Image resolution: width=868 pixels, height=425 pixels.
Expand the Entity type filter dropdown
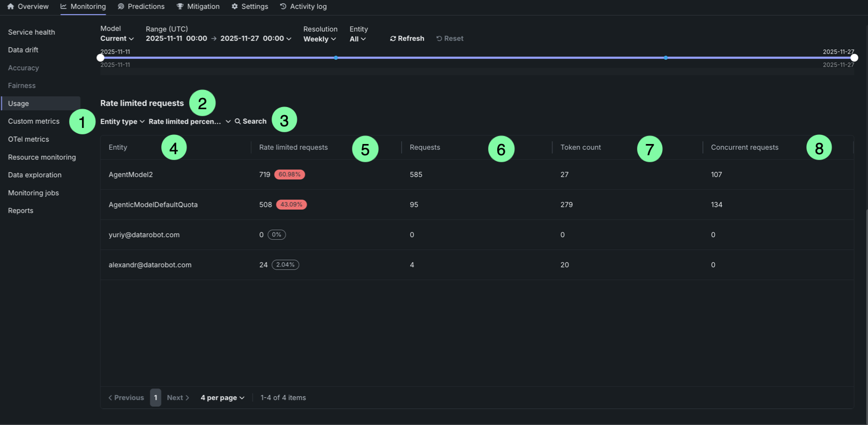(x=122, y=122)
